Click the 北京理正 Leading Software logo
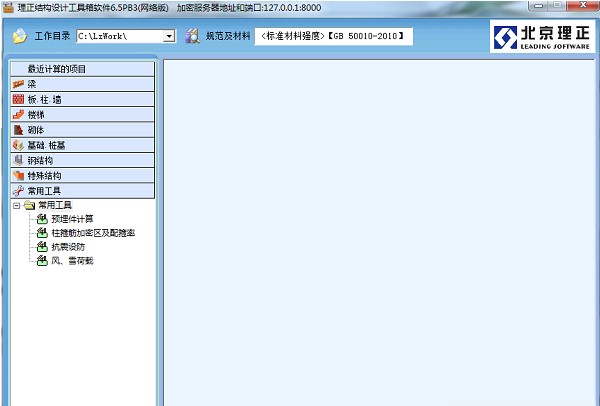 pos(542,37)
